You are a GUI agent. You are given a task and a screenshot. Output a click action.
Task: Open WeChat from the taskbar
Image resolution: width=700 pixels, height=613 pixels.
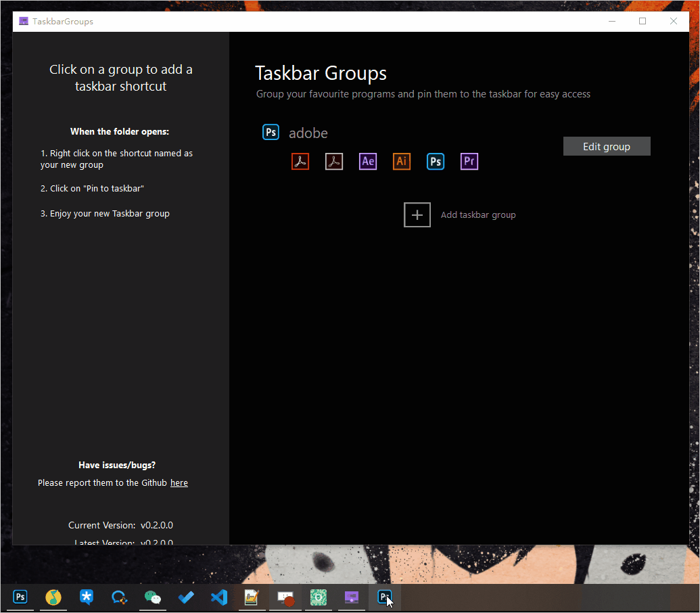pyautogui.click(x=153, y=597)
